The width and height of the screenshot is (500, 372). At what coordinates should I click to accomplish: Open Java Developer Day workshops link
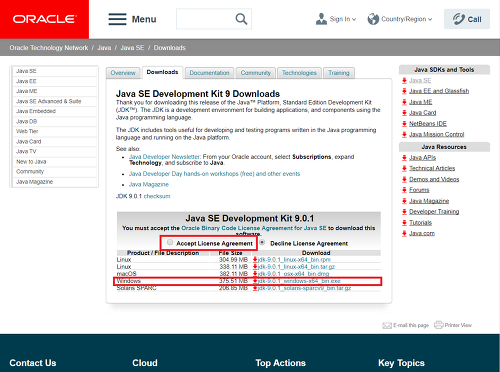(214, 174)
